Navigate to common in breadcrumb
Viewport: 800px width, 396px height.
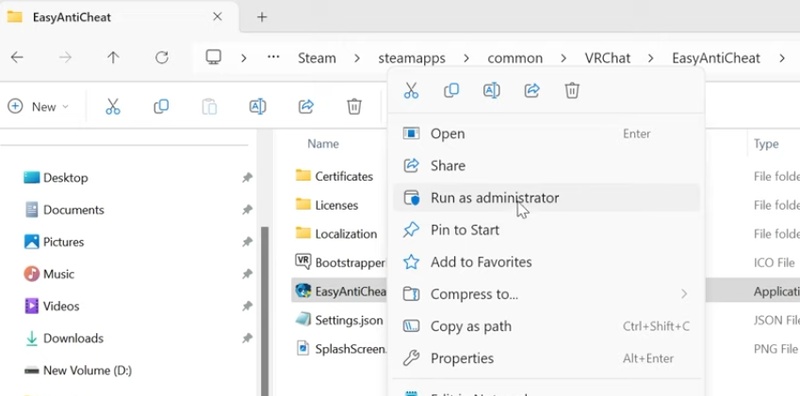point(515,58)
